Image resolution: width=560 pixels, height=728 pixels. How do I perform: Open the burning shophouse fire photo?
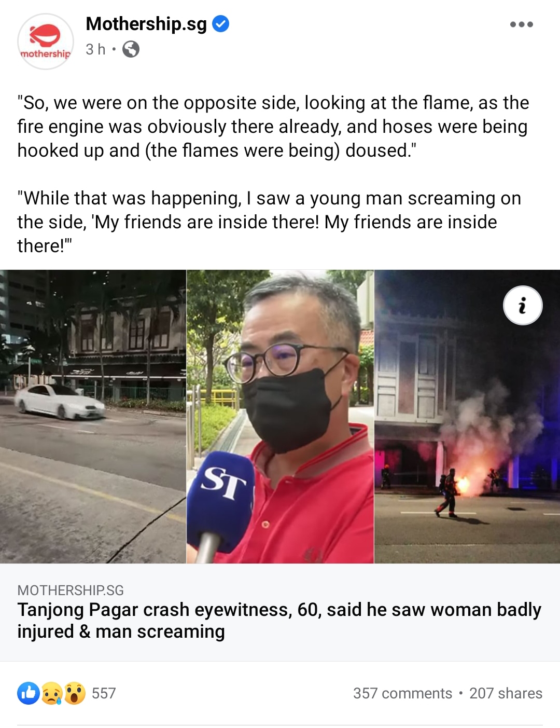[467, 416]
